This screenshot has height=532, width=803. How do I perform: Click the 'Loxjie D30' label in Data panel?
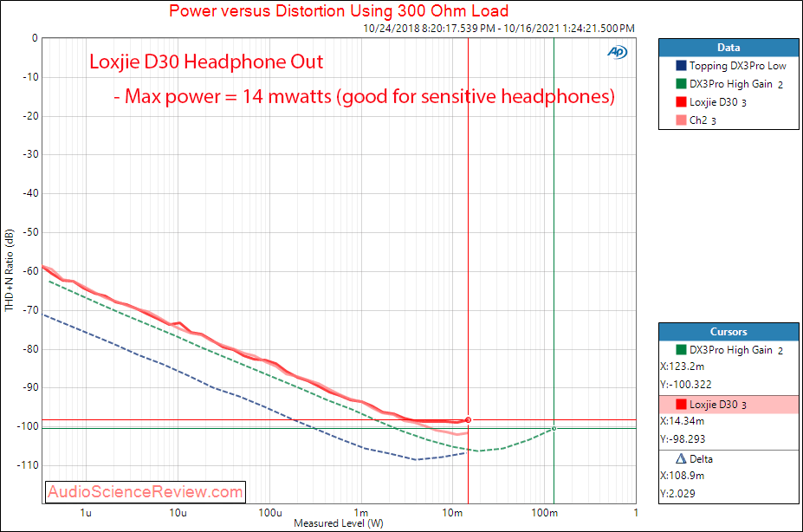(x=714, y=102)
